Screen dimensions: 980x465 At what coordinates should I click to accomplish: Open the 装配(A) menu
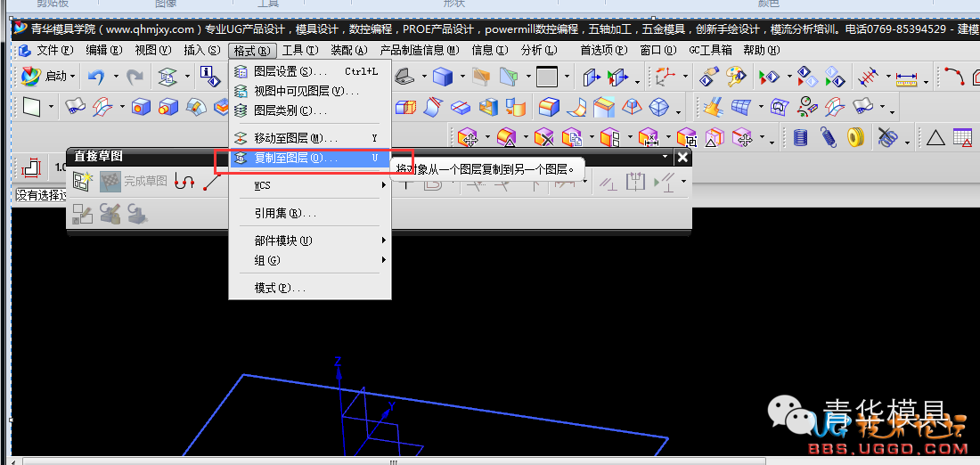[348, 50]
